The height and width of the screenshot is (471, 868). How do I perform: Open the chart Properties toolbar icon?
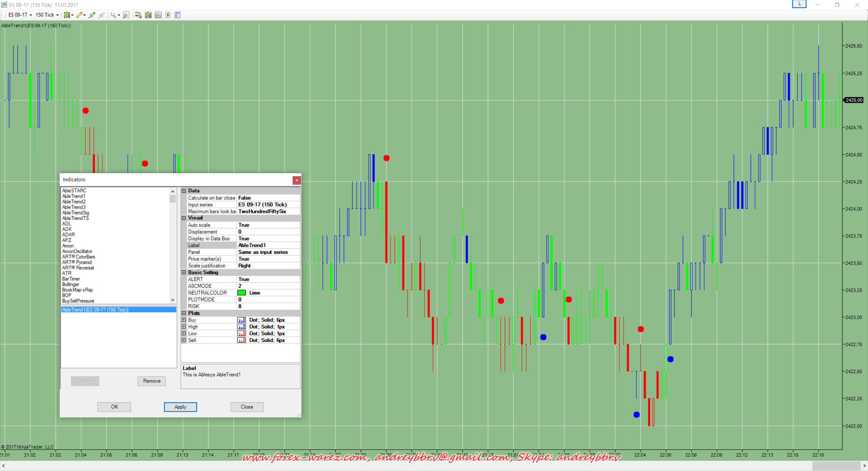(x=177, y=15)
